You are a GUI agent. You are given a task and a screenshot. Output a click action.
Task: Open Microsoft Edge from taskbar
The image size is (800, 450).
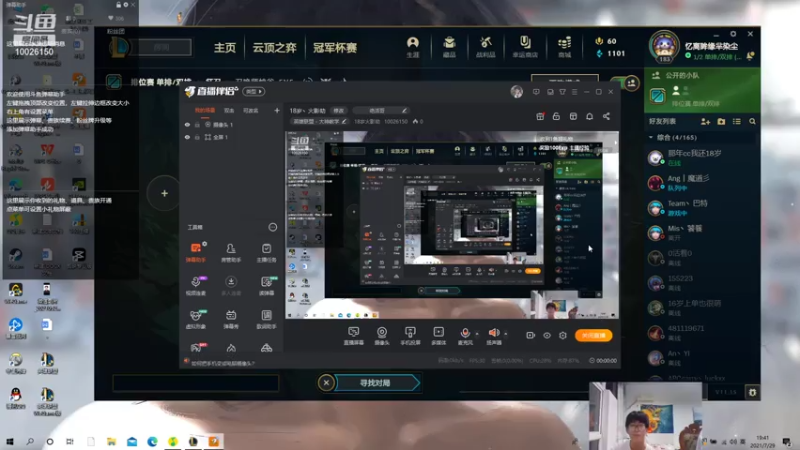tap(152, 441)
